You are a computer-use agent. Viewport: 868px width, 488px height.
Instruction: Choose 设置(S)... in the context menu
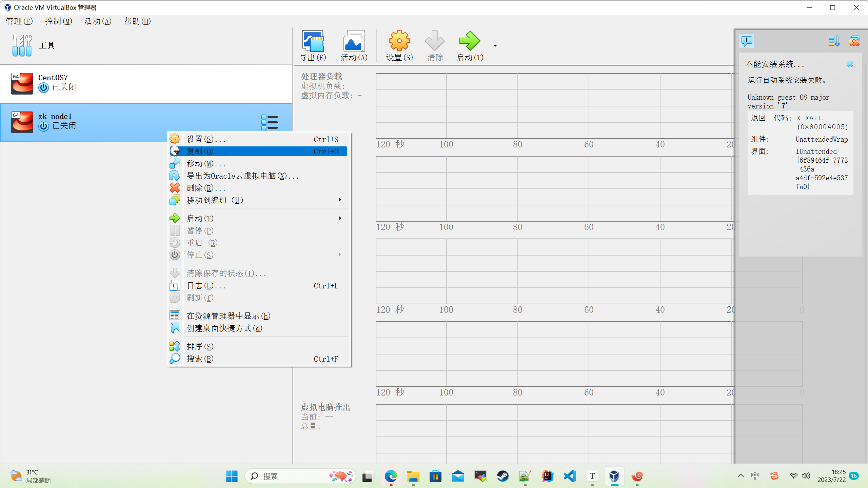tap(258, 139)
